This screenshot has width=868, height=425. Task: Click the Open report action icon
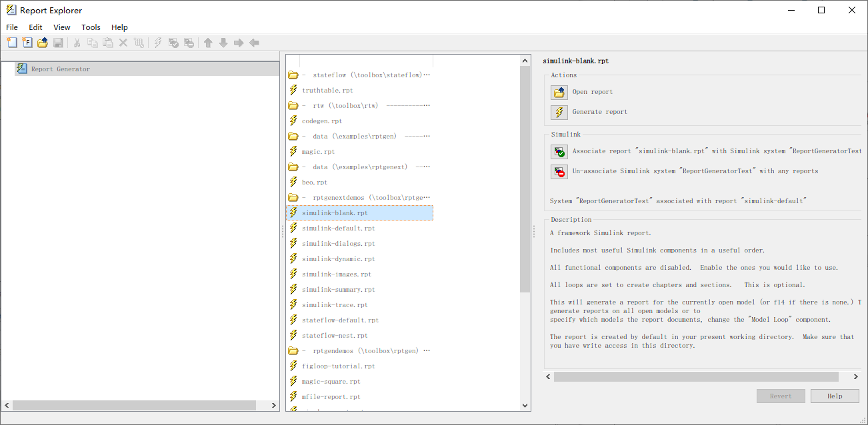(559, 92)
